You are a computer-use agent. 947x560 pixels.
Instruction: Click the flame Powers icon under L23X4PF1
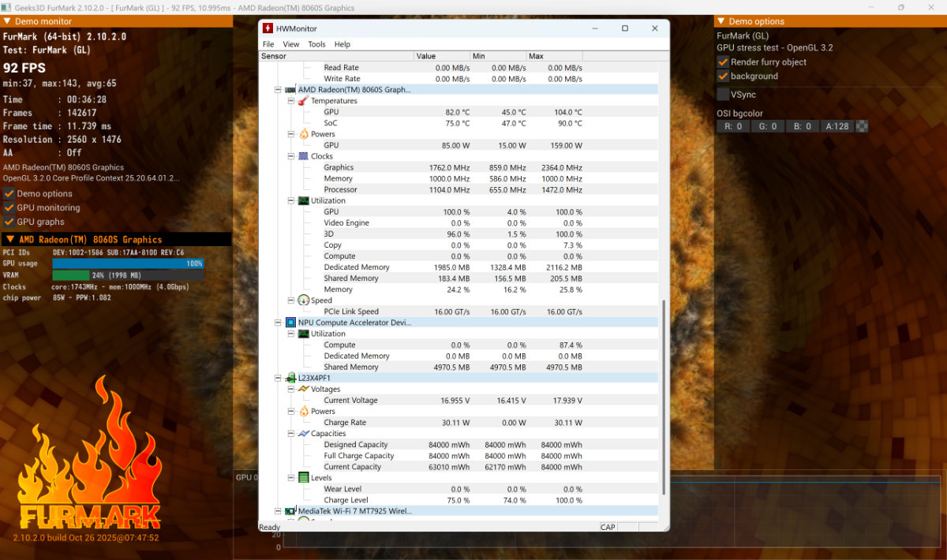[x=303, y=411]
